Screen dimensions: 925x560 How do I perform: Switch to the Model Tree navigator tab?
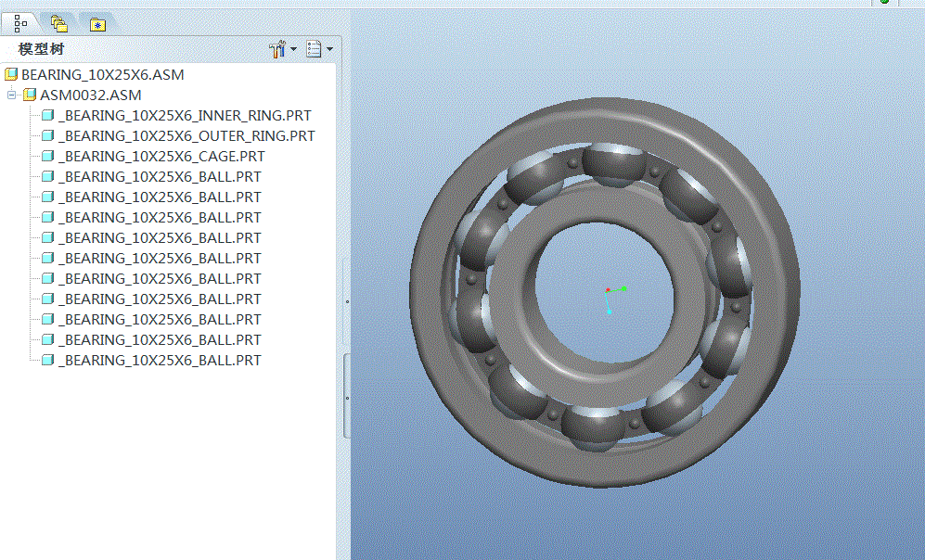tap(20, 23)
